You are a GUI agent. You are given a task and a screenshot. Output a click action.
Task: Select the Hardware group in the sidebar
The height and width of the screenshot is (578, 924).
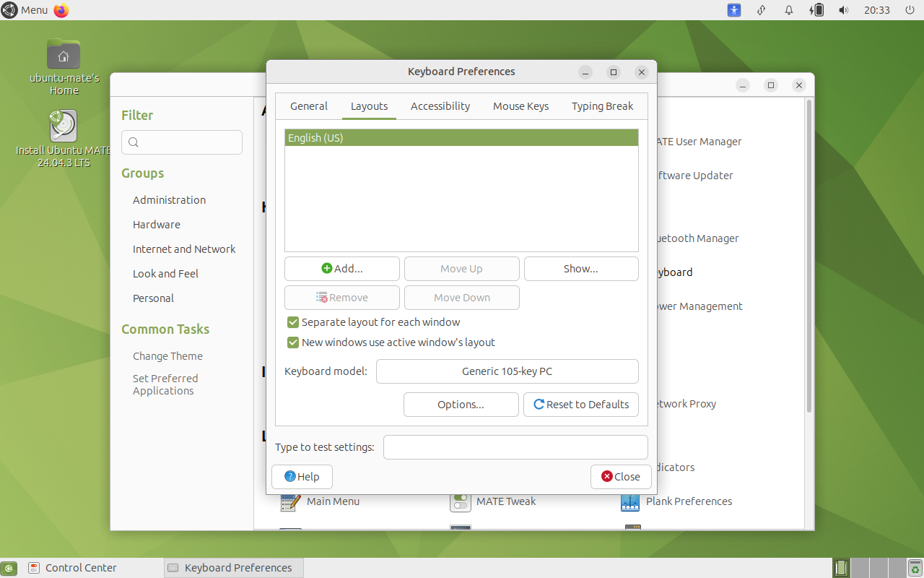[157, 225]
